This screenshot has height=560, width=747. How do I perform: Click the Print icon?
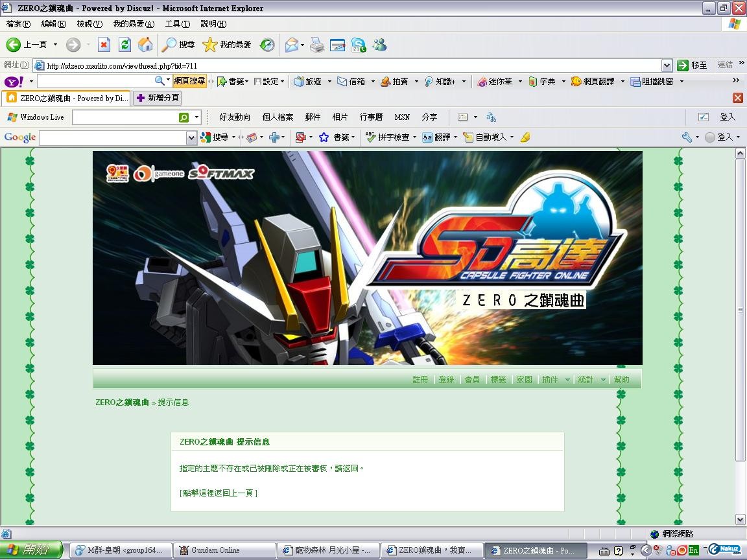click(316, 45)
